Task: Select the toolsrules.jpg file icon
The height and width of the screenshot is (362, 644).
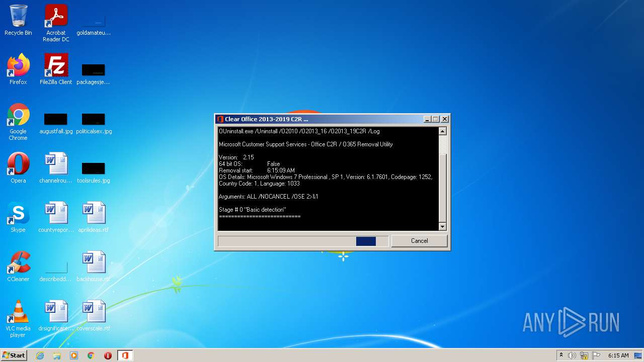Action: pos(94,172)
